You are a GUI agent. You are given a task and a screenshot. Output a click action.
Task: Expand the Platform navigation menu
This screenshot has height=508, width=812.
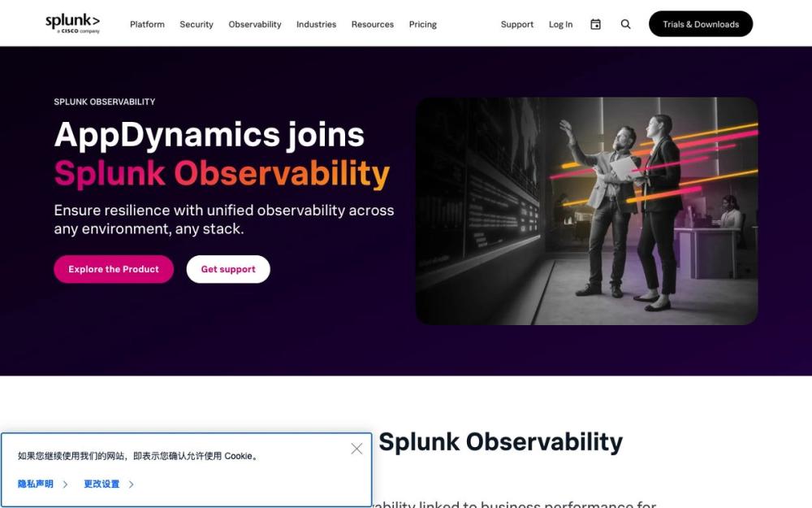click(147, 24)
